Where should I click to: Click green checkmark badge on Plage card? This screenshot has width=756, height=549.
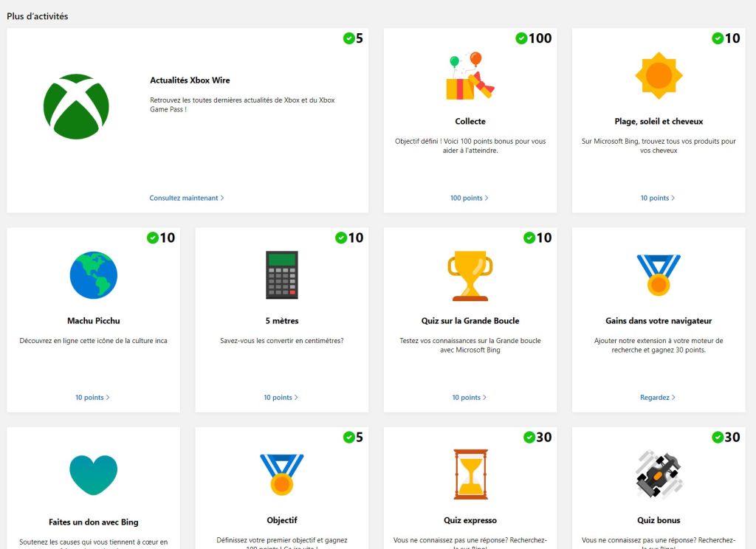718,38
